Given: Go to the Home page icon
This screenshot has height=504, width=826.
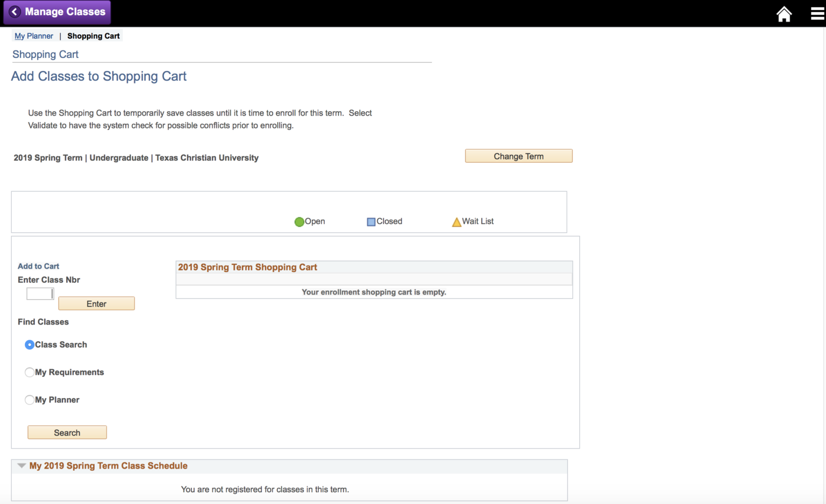Looking at the screenshot, I should 784,14.
